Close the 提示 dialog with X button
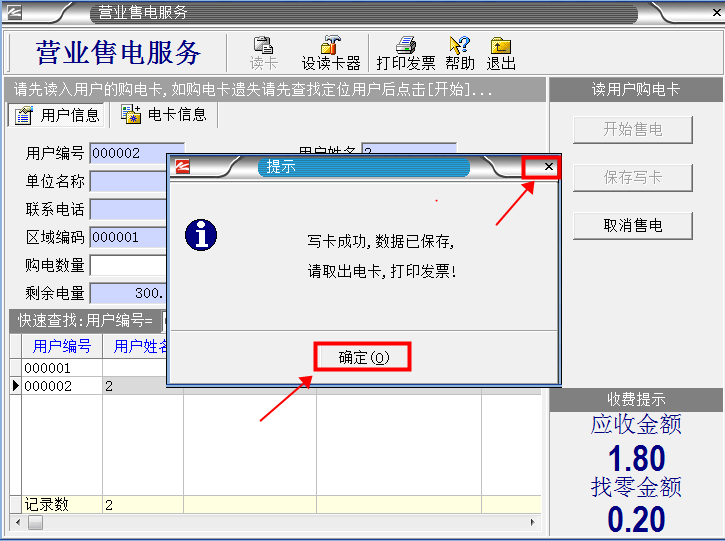725x541 pixels. click(548, 167)
